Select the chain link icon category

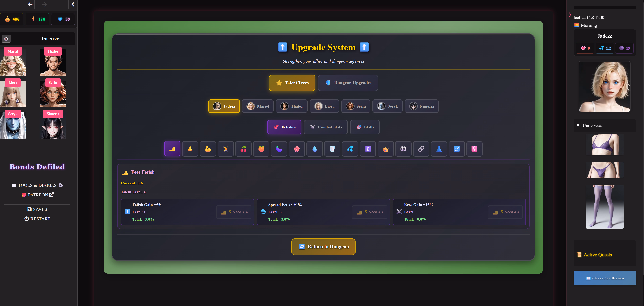tap(421, 149)
